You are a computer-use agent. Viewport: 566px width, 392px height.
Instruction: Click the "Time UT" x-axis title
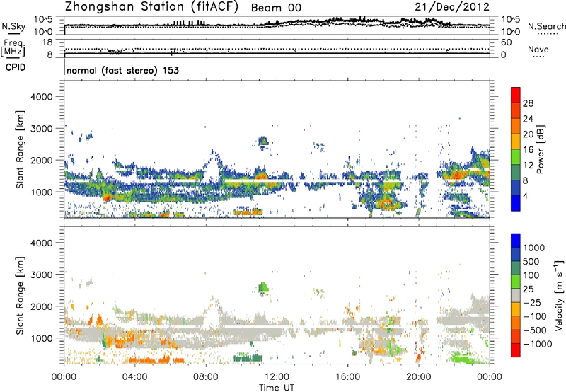(x=277, y=387)
